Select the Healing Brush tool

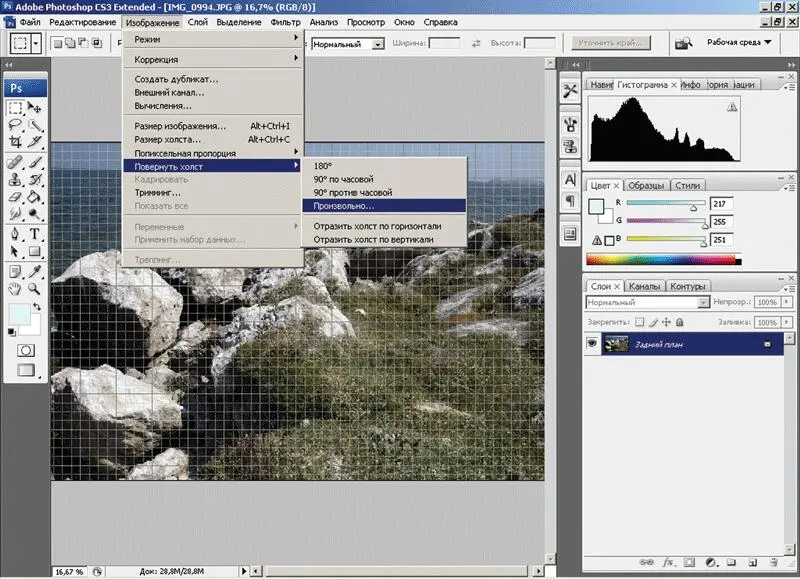[x=15, y=163]
